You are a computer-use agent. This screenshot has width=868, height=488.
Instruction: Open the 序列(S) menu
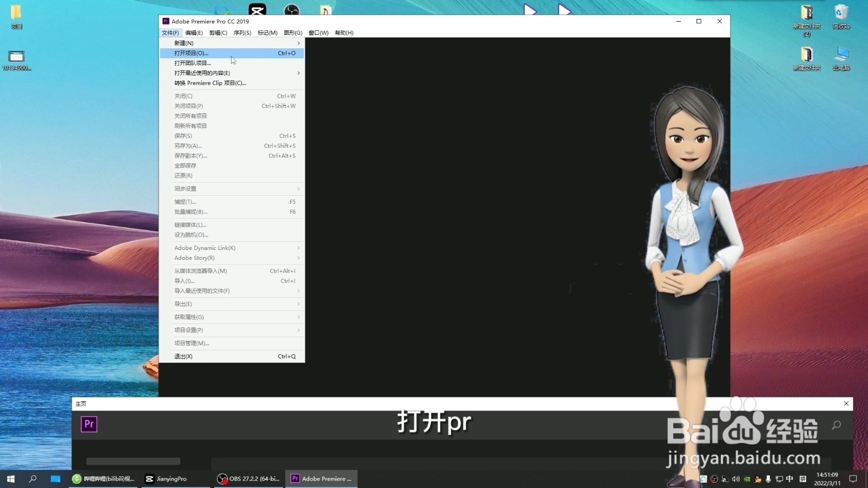(242, 33)
